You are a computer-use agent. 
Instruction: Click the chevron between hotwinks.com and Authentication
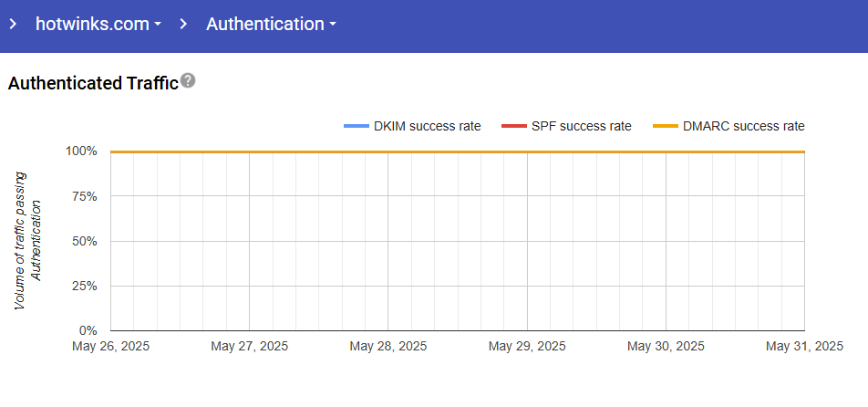pos(184,25)
